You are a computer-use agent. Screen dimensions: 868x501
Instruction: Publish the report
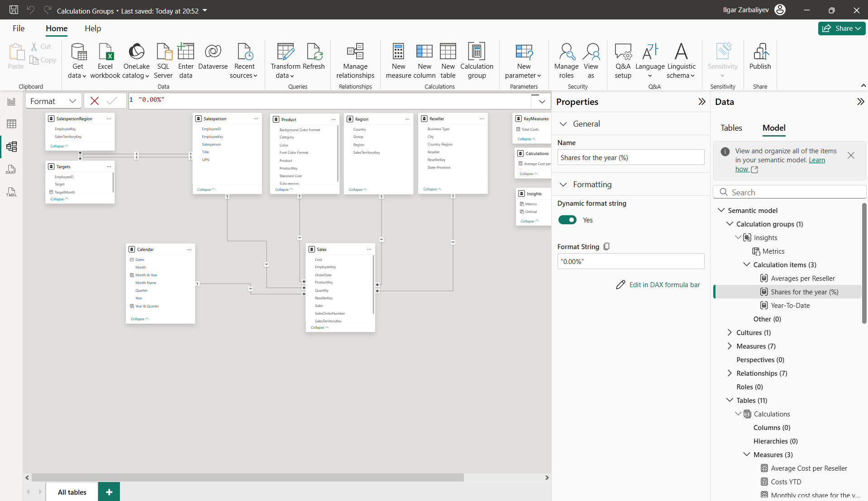click(x=760, y=57)
